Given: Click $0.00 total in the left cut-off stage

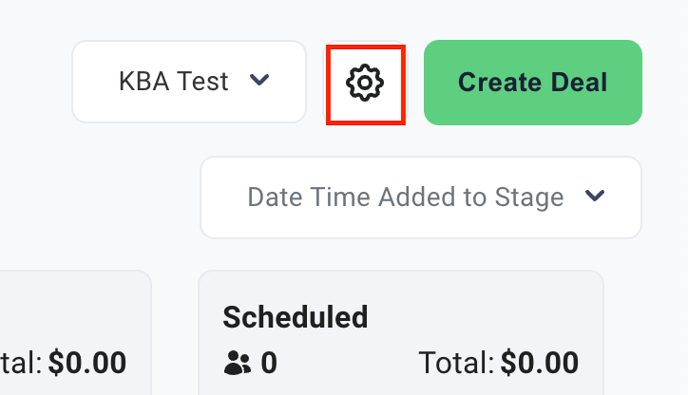Looking at the screenshot, I should pos(87,363).
